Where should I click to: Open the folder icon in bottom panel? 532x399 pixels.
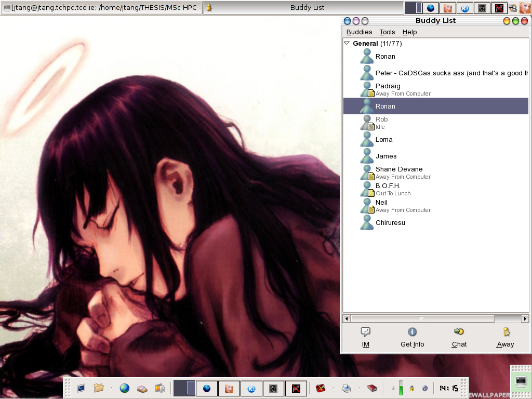coord(98,388)
